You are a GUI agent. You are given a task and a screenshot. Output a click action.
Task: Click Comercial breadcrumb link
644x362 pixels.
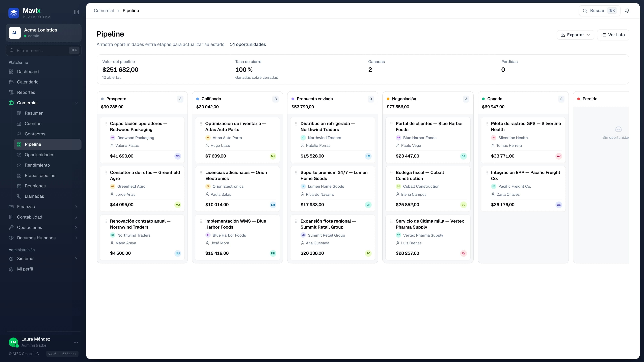[x=104, y=11]
